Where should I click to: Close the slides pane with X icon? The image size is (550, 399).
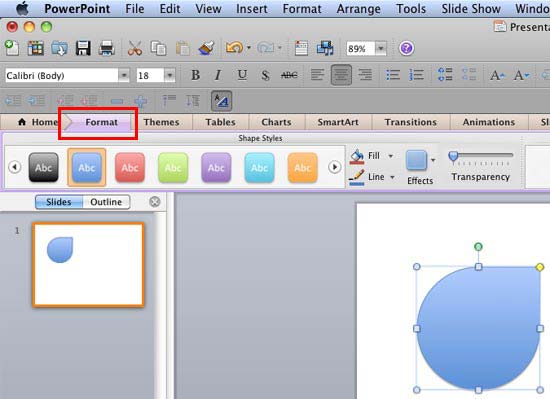pos(154,202)
